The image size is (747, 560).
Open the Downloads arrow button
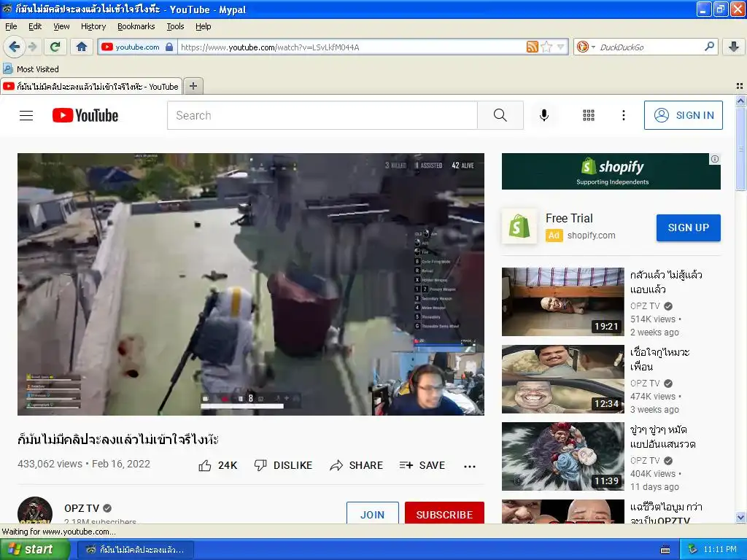[x=734, y=47]
